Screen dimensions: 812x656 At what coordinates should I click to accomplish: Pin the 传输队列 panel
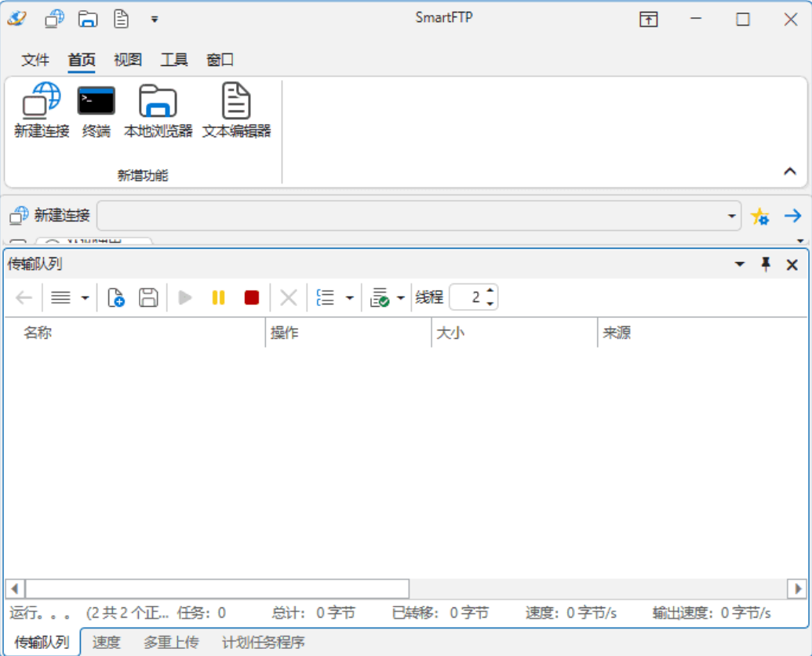(x=766, y=265)
